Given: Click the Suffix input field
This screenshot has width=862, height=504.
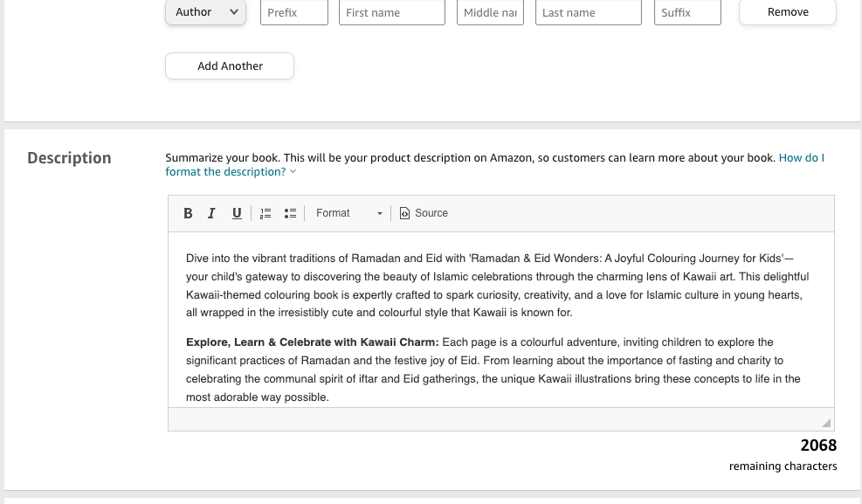Looking at the screenshot, I should [687, 12].
